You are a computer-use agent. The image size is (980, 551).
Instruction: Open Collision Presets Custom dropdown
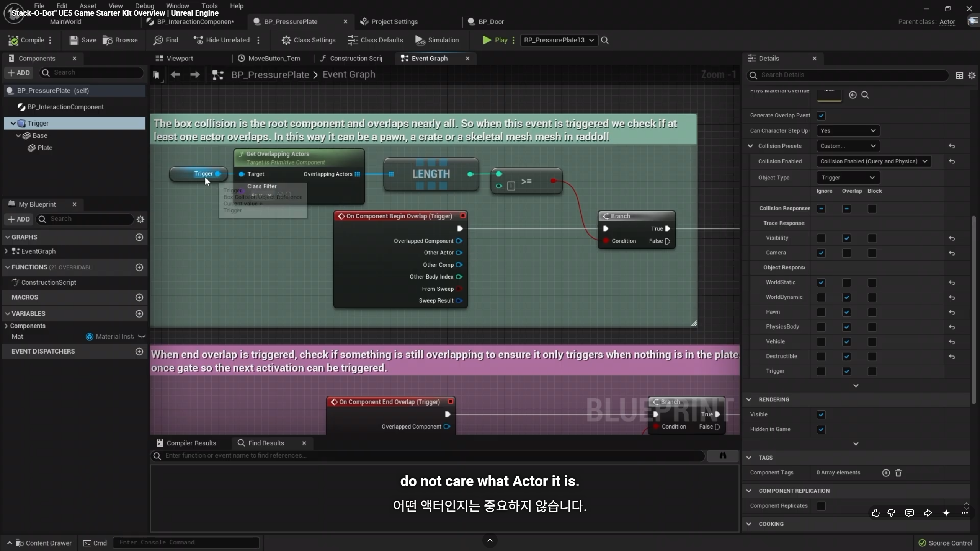point(848,146)
